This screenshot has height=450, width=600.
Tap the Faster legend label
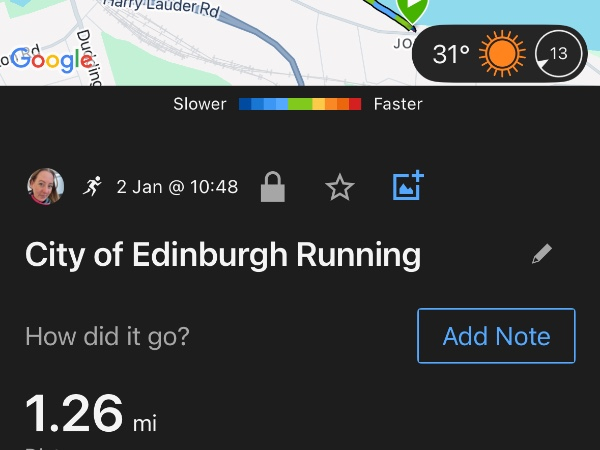(x=398, y=104)
